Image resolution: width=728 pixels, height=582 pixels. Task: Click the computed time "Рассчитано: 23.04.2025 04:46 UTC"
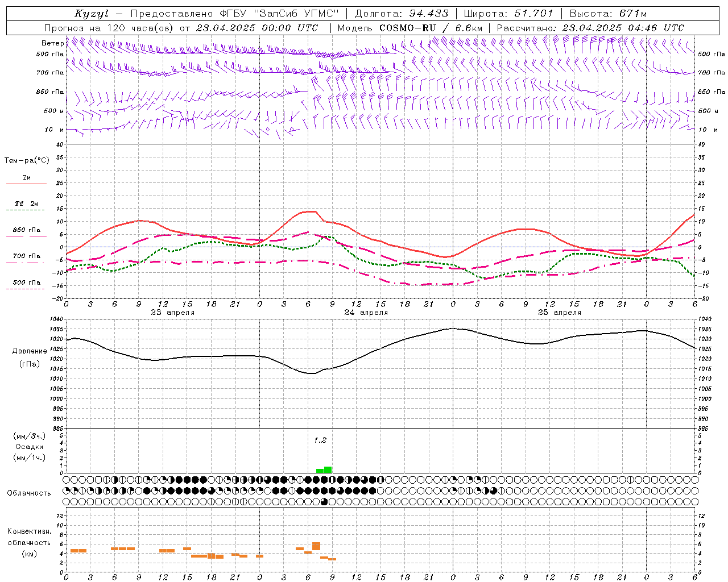click(x=590, y=28)
